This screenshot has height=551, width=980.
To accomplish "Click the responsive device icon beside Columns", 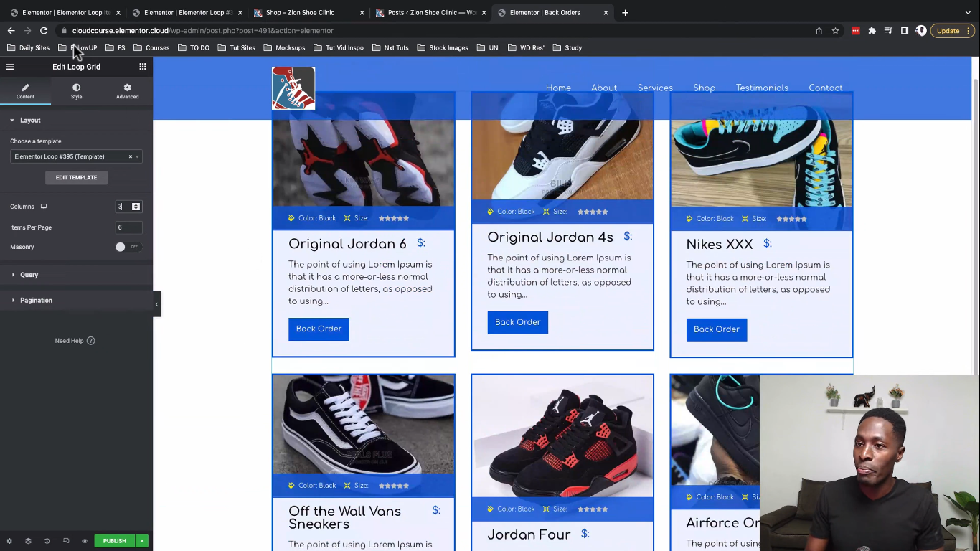I will (44, 207).
